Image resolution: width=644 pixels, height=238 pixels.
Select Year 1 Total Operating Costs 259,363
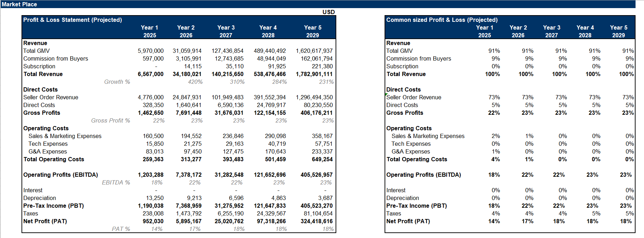[x=153, y=159]
